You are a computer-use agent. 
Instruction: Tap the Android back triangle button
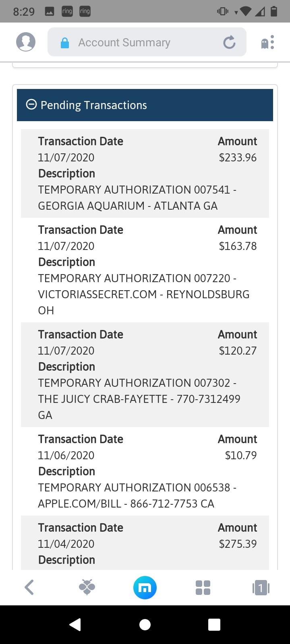click(x=76, y=624)
